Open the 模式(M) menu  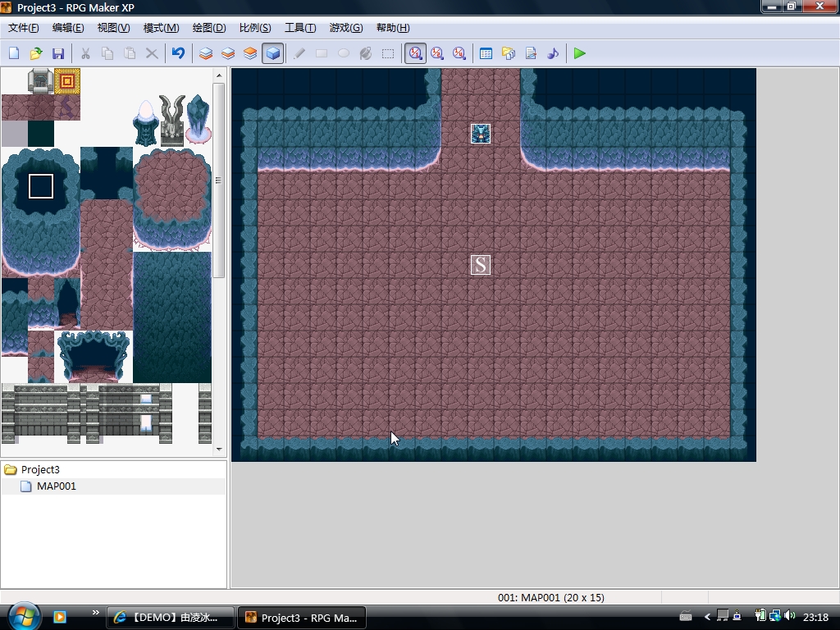point(162,28)
